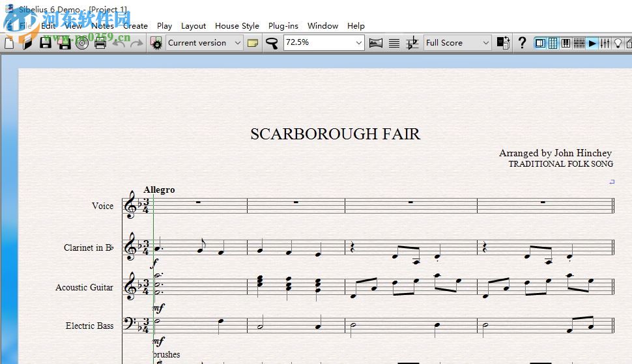Select the brushes text below the bass staff
The image size is (632, 364).
(x=166, y=354)
